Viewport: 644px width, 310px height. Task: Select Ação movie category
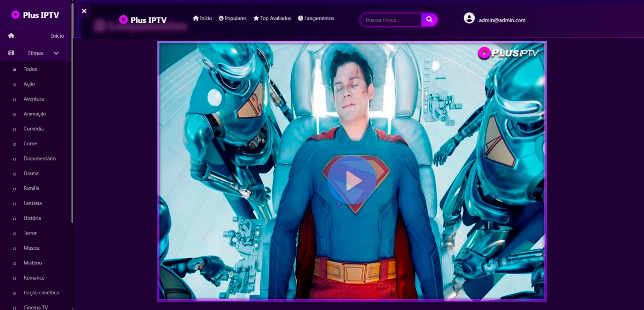29,84
